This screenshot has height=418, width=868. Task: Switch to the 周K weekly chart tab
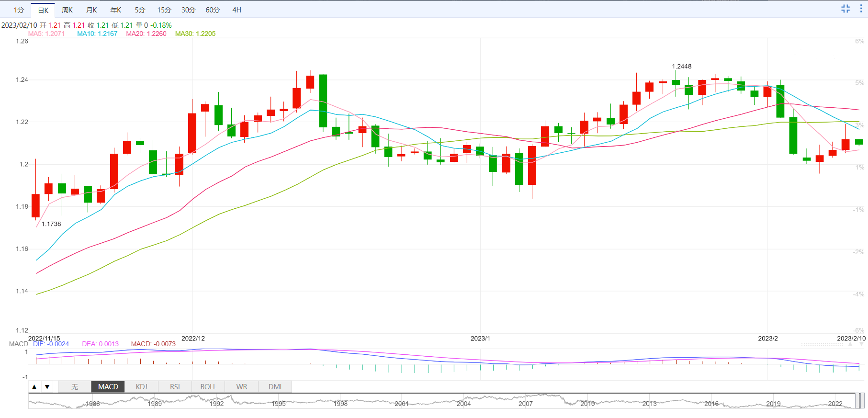[68, 10]
